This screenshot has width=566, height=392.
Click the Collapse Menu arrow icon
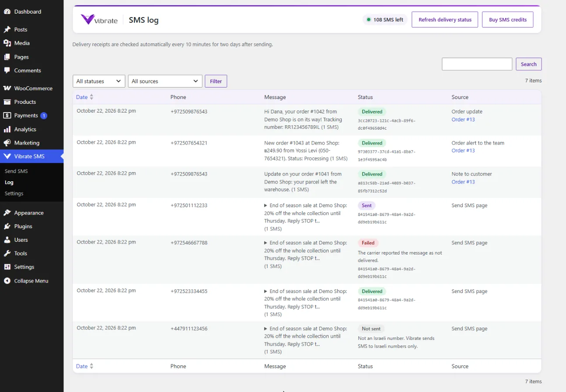click(x=7, y=281)
